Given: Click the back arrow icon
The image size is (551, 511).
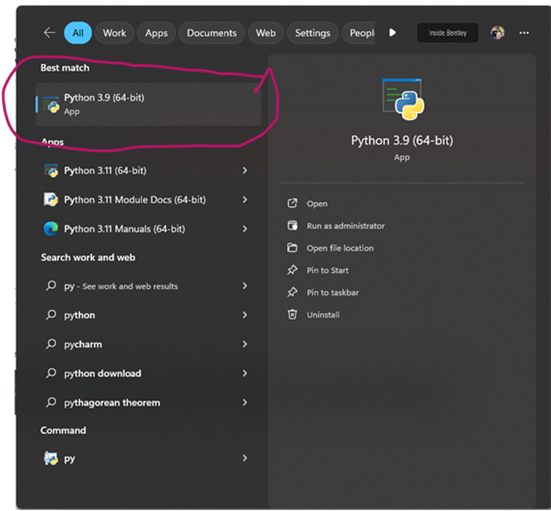Looking at the screenshot, I should (49, 33).
